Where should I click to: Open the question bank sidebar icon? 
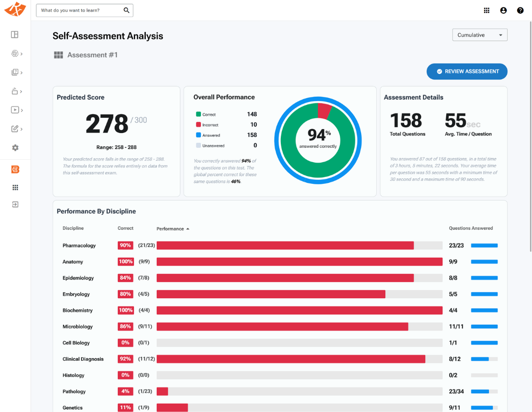click(x=15, y=72)
